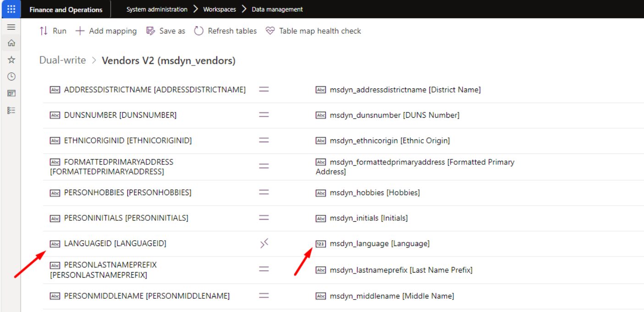
Task: Click Abc type icon beside msdyn_ethnicorigin
Action: point(320,141)
